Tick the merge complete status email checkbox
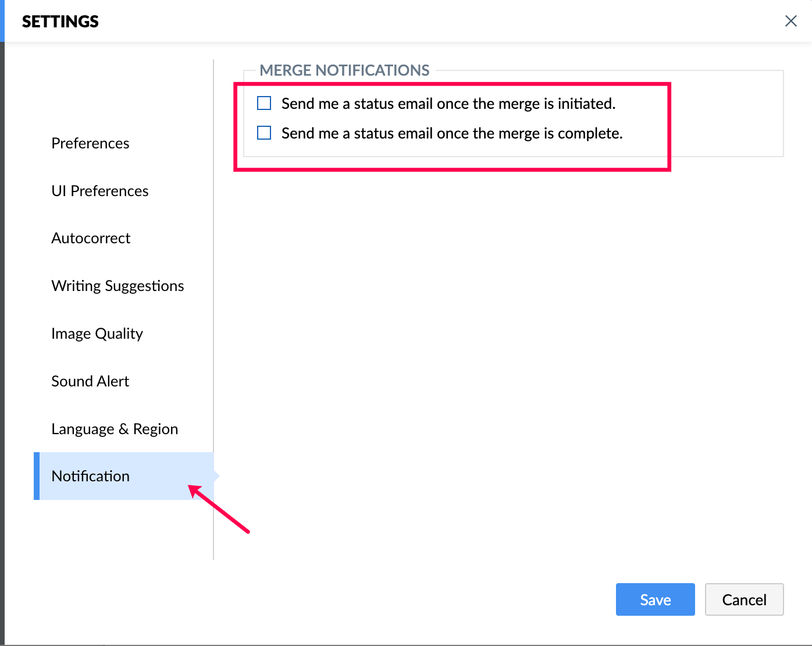 point(264,133)
